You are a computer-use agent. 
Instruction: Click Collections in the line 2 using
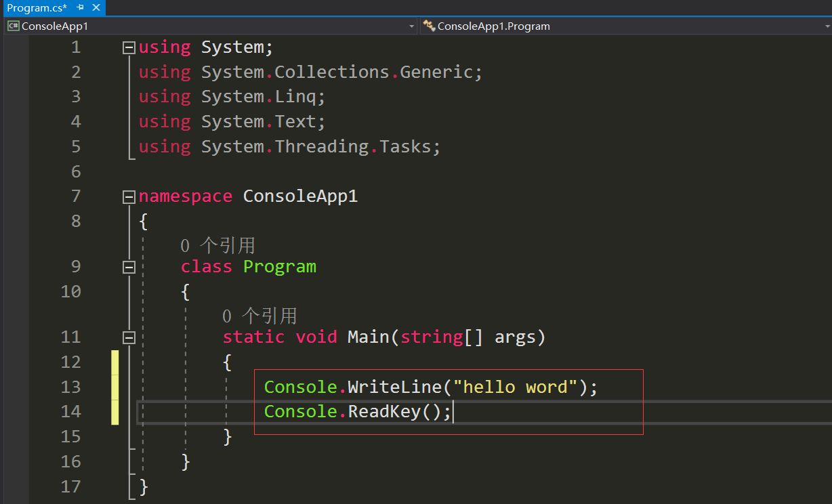[x=332, y=72]
